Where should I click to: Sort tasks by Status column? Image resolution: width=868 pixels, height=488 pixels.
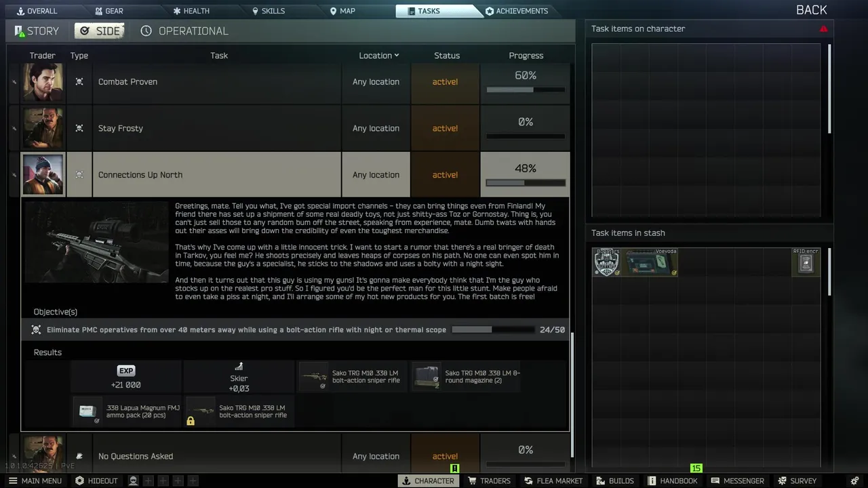point(446,56)
